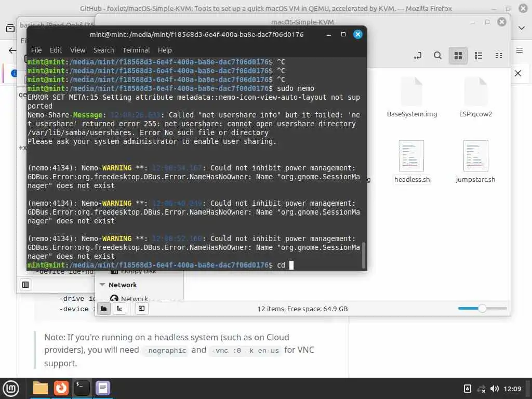The height and width of the screenshot is (399, 532).
Task: Select the BaseSystem.img file
Action: (412, 97)
